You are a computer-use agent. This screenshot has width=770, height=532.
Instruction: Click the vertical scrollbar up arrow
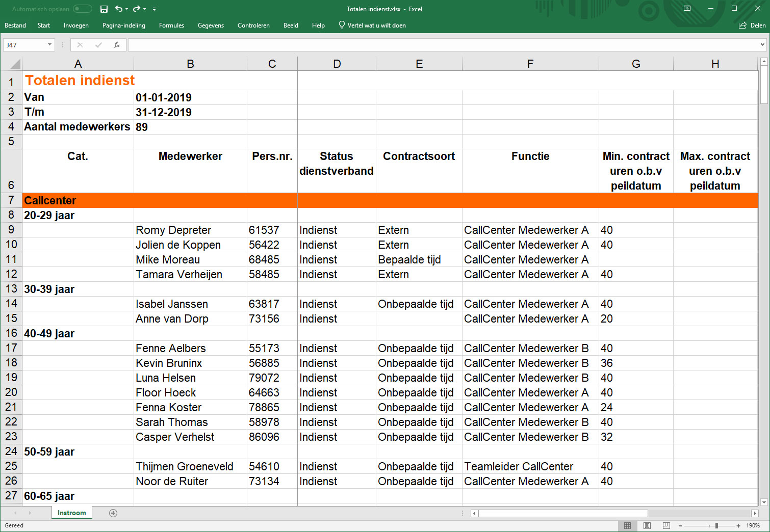point(764,62)
